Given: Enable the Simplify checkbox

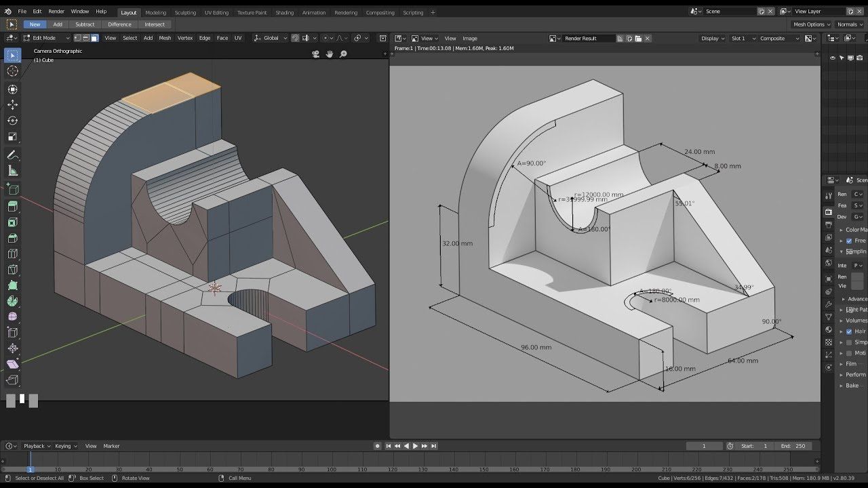Looking at the screenshot, I should [x=849, y=342].
